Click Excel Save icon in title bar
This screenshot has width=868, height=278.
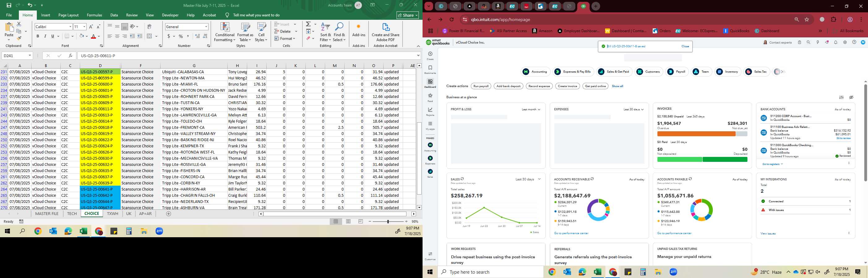tap(9, 5)
